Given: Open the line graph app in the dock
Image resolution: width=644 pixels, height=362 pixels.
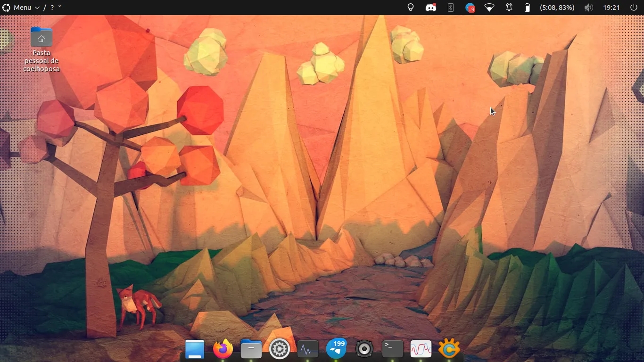Looking at the screenshot, I should (421, 349).
